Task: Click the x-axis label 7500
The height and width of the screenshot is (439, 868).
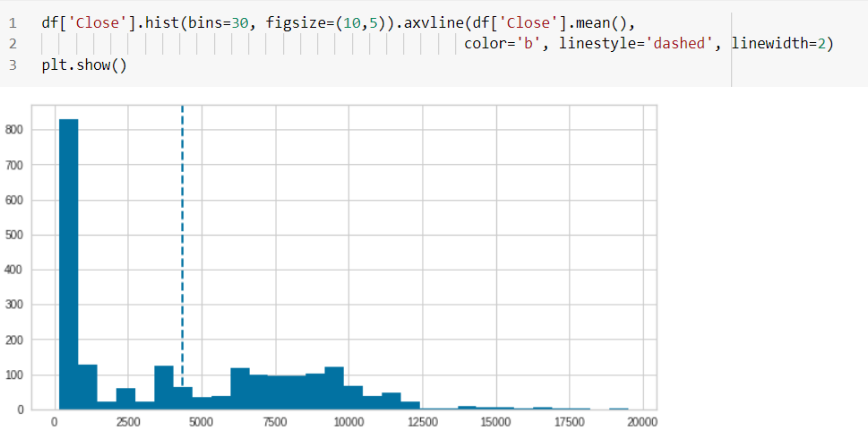Action: [x=275, y=422]
